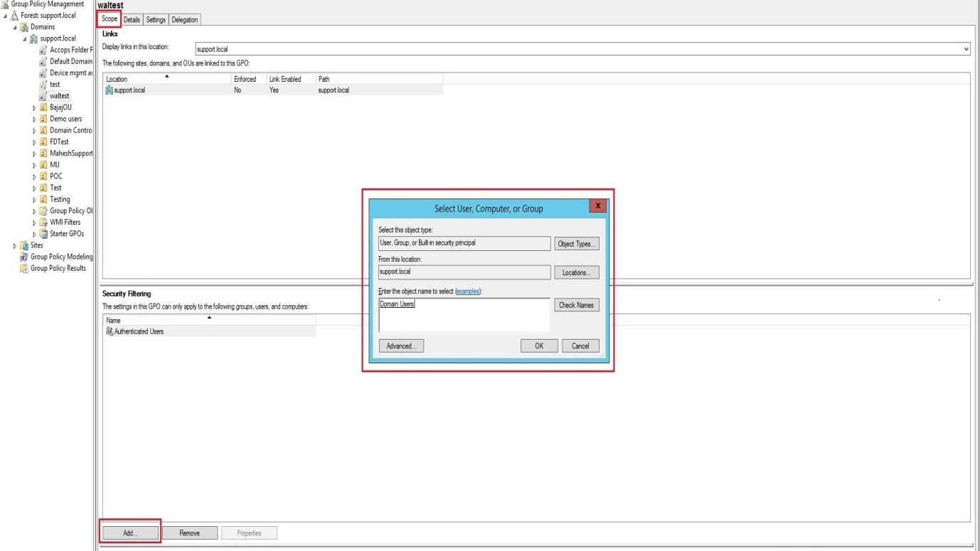Click the Forest: support.local icon

(14, 16)
